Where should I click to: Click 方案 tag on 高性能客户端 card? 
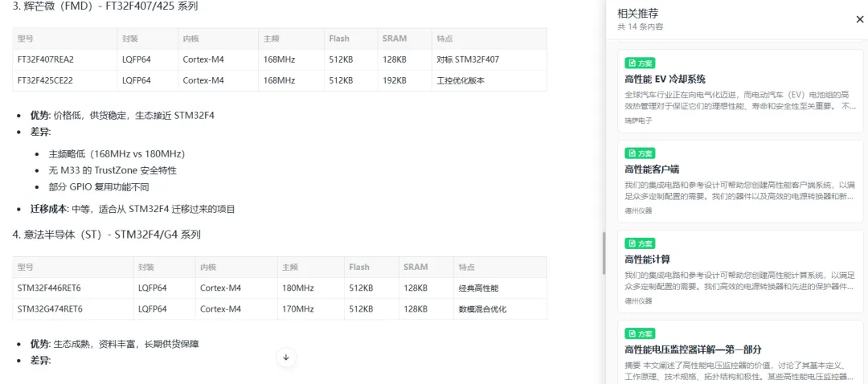click(640, 153)
